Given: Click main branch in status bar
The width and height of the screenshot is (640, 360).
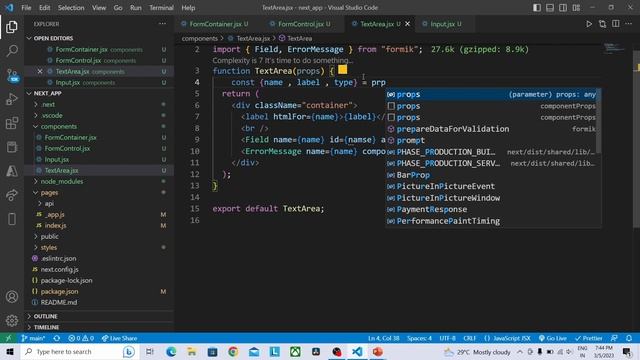Looking at the screenshot, I should tap(33, 338).
